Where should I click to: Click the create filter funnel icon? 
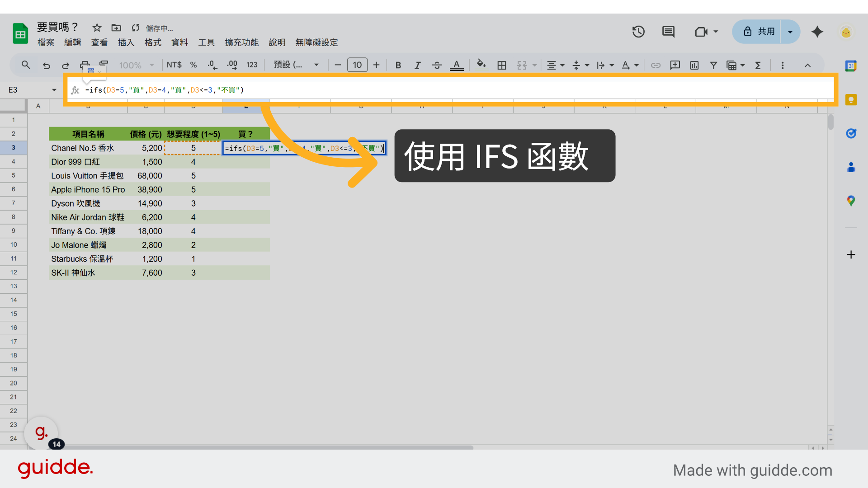[713, 65]
